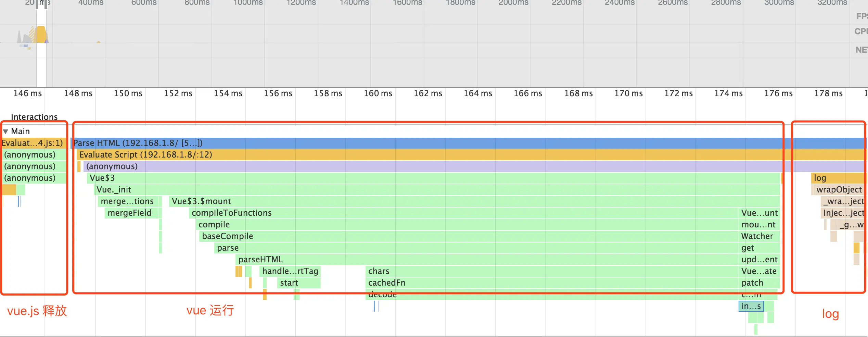Viewport: 868px width, 337px height.
Task: Select the baseCompile frame
Action: coord(469,236)
